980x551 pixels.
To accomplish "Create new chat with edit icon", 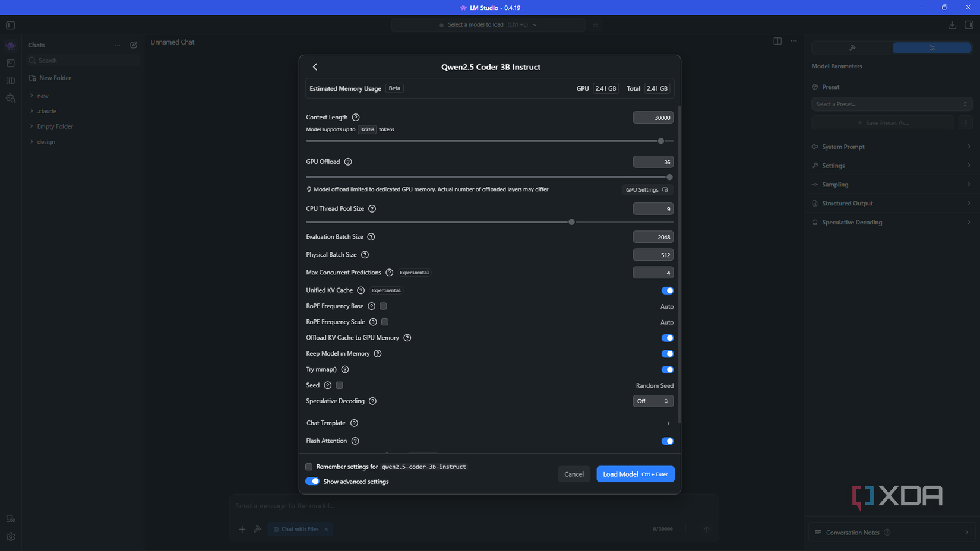I will [x=134, y=45].
